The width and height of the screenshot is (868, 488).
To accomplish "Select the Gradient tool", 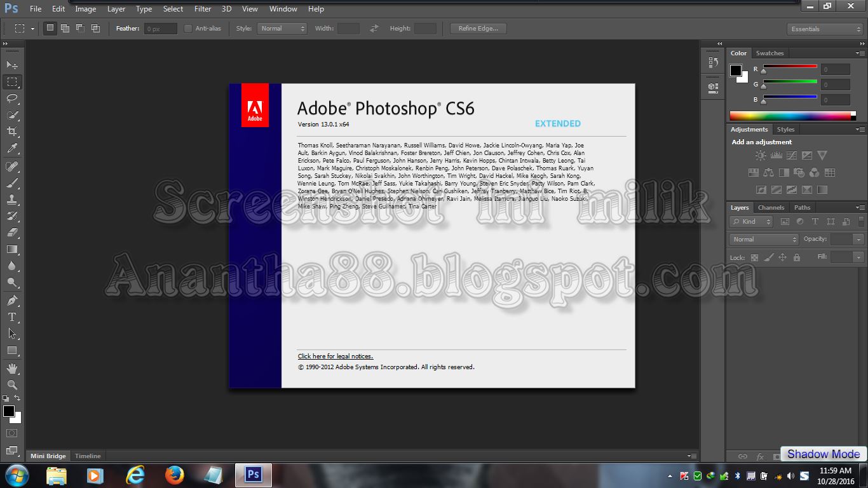I will pos(12,249).
